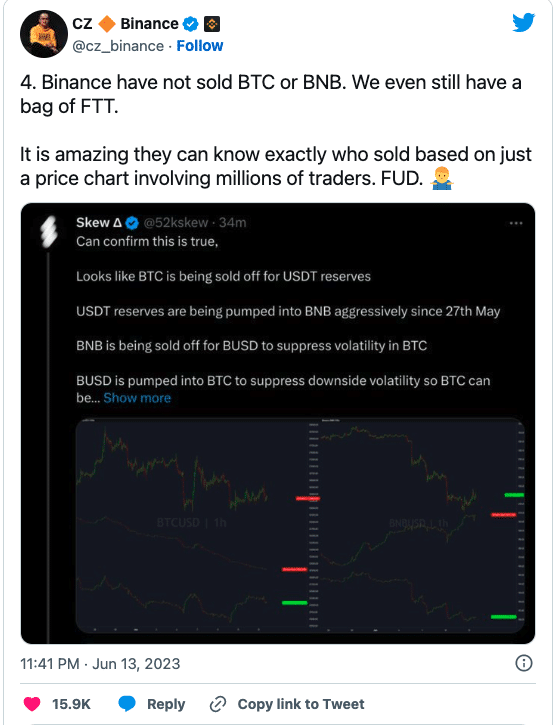
Task: Click the Reply button label
Action: click(166, 704)
